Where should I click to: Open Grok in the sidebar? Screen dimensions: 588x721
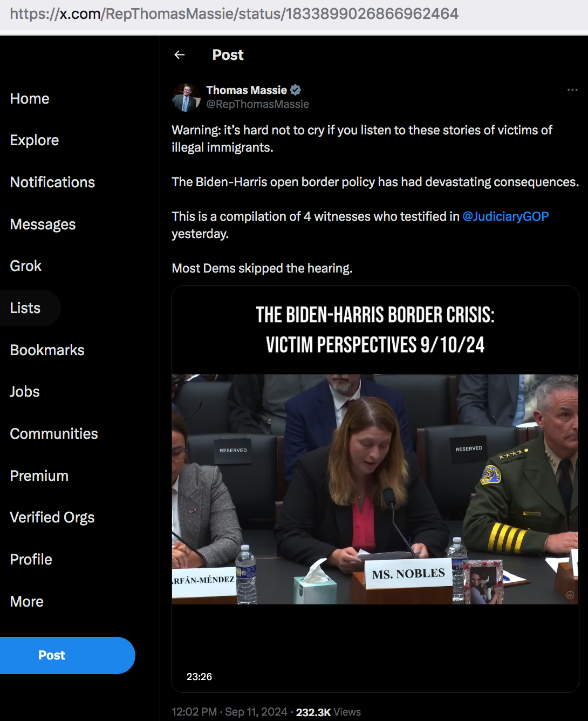(26, 266)
